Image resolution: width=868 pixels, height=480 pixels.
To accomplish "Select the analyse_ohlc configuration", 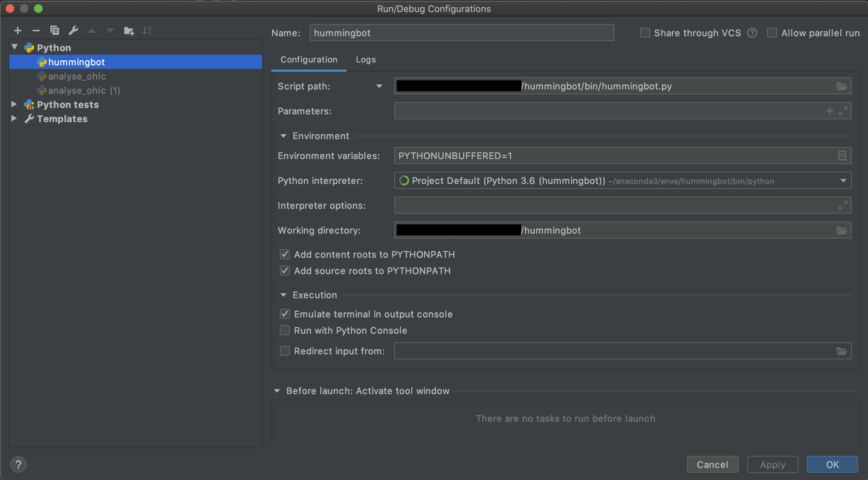I will 136,76.
